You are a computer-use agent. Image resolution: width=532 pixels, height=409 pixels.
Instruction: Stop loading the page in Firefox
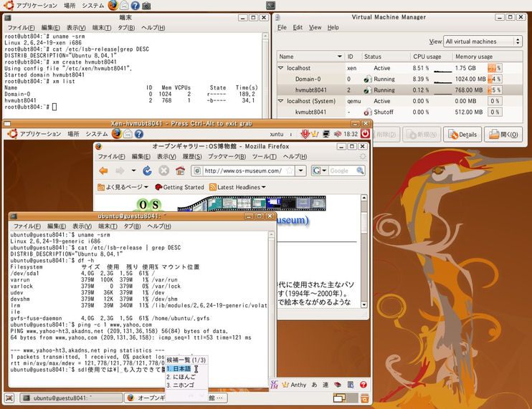click(x=164, y=170)
